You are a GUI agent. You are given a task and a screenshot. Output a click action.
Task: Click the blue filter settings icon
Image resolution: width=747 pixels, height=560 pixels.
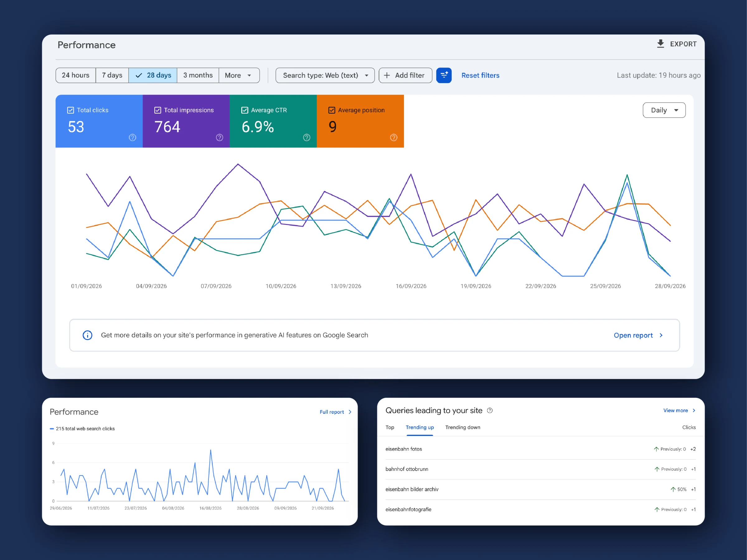point(444,75)
